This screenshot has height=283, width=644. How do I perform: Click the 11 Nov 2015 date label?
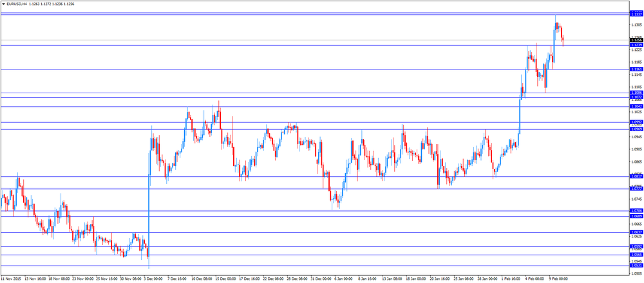tap(11, 278)
